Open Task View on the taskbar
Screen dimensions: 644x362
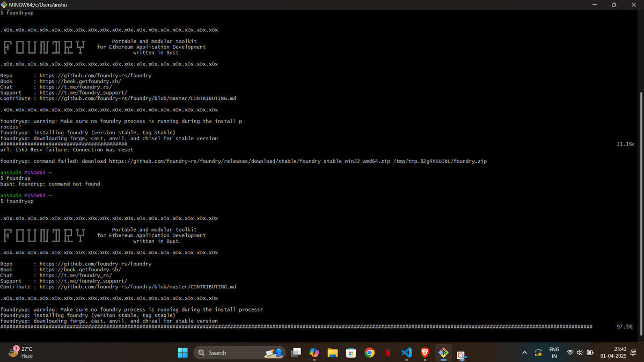tap(296, 353)
